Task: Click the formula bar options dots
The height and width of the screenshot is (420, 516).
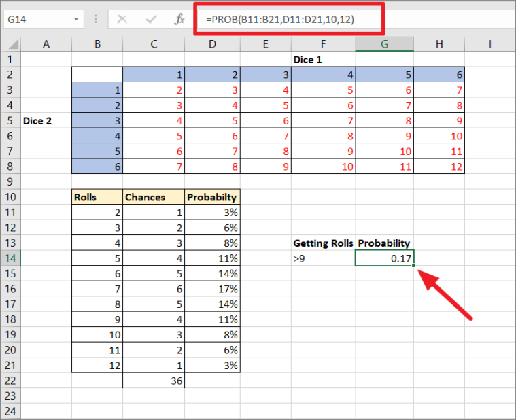Action: click(x=96, y=19)
